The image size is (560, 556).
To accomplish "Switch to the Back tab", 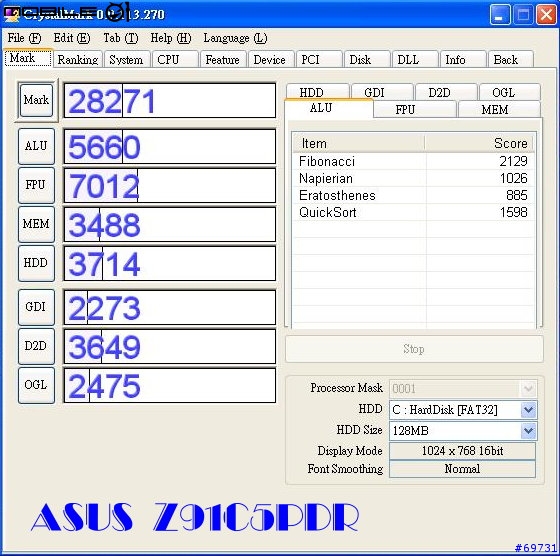I will click(511, 59).
